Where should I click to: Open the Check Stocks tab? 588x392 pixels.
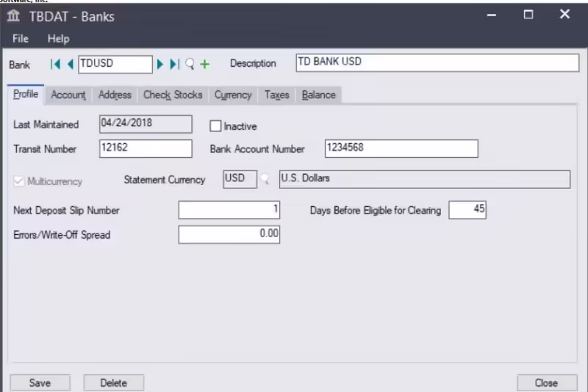click(x=173, y=95)
